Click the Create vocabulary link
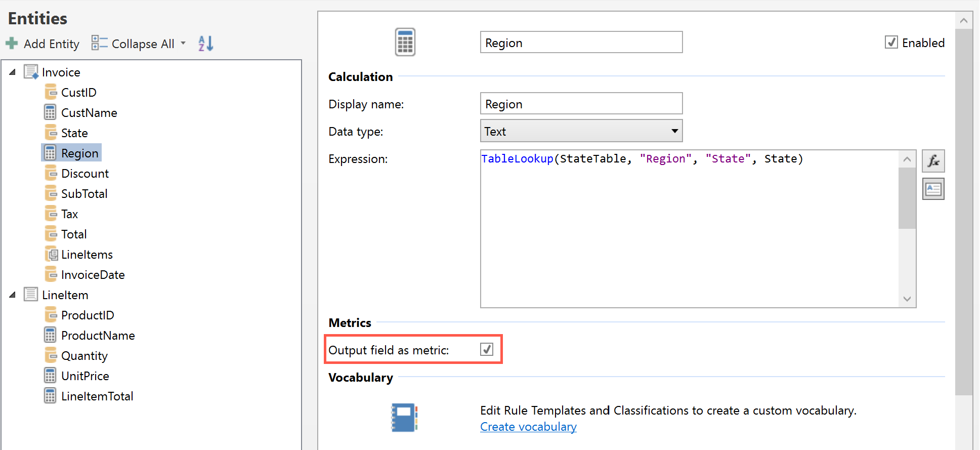The height and width of the screenshot is (450, 980). pos(528,427)
